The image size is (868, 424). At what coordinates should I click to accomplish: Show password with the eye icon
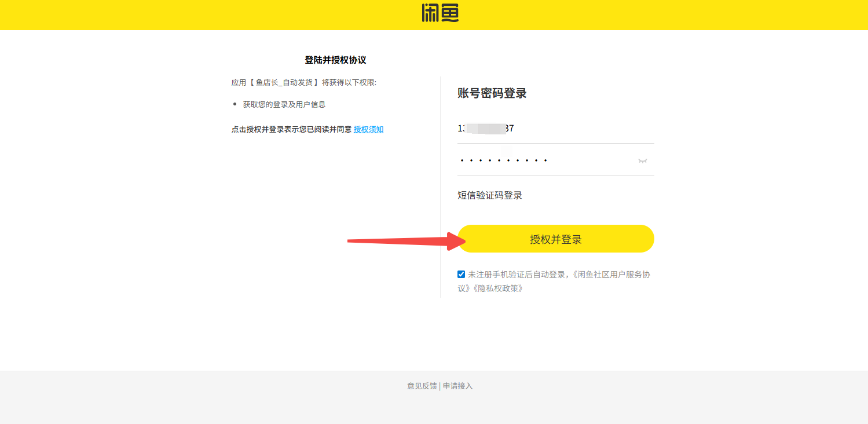pyautogui.click(x=642, y=160)
